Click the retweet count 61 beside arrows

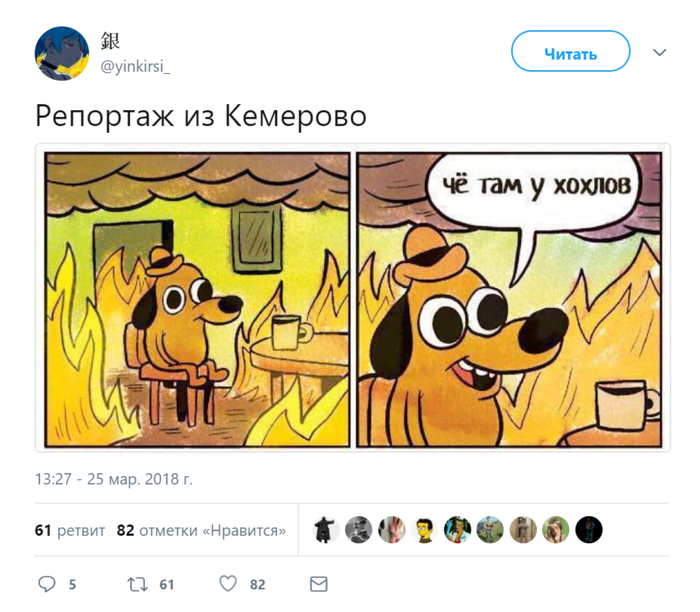(167, 584)
